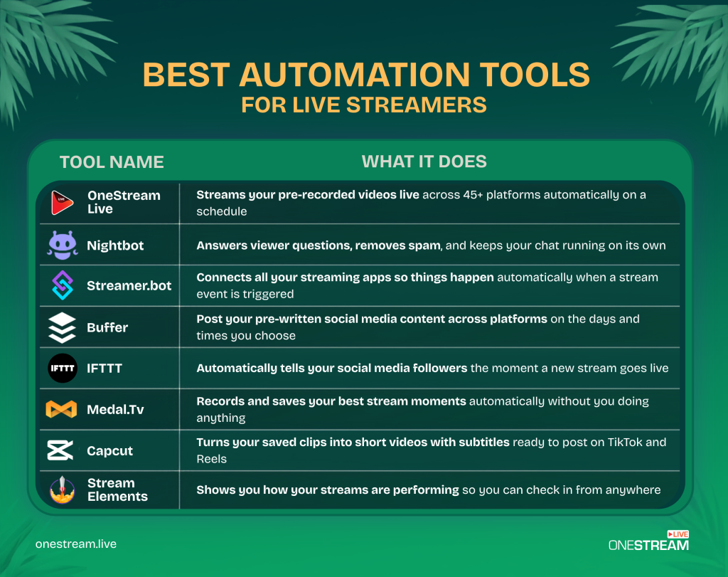Viewport: 728px width, 577px height.
Task: Click the ONESTREAM LIVE brand logo
Action: [648, 541]
